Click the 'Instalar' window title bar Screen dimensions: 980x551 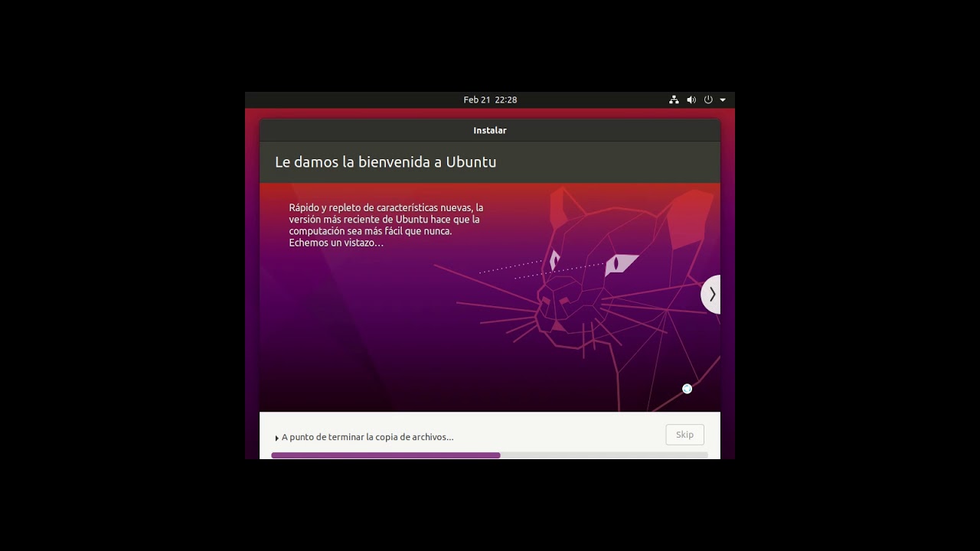point(490,130)
